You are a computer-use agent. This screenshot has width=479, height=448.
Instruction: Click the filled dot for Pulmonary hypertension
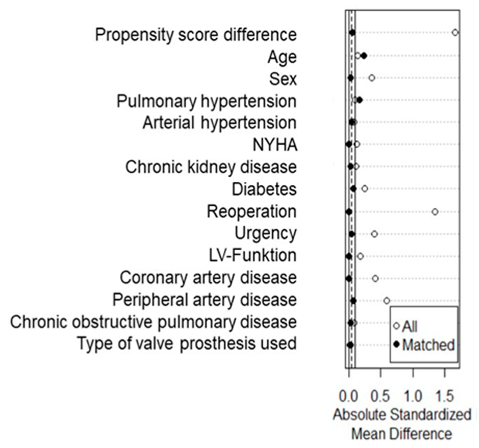tap(359, 100)
